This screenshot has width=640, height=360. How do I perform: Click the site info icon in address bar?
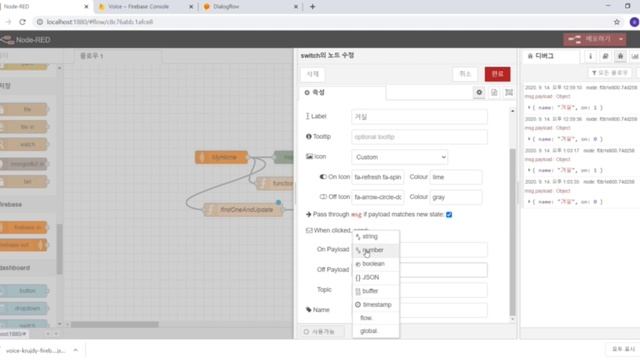[40, 22]
